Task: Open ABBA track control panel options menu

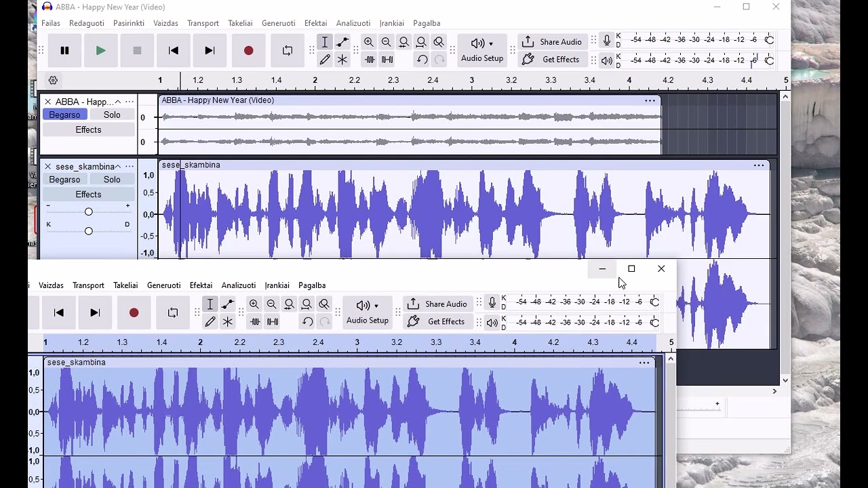Action: (130, 102)
